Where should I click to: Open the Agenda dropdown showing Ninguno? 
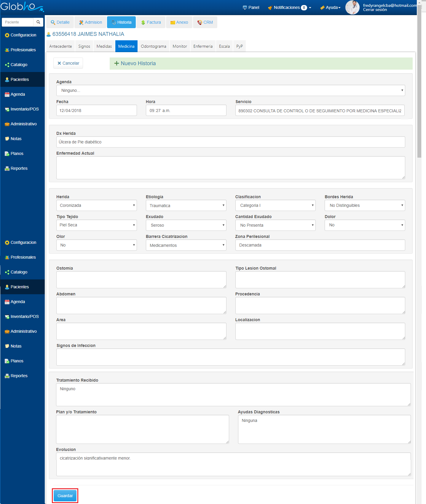click(x=230, y=90)
